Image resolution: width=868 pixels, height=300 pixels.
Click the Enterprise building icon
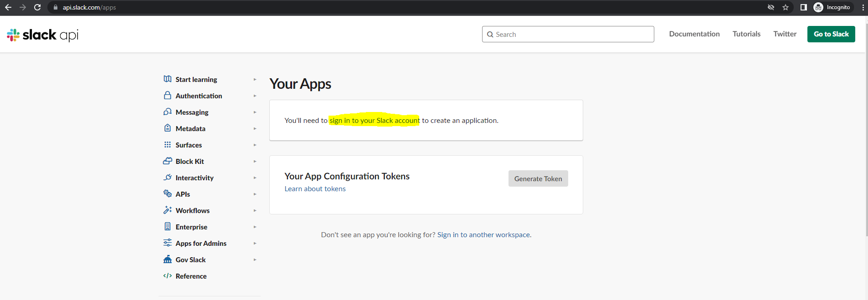(x=168, y=226)
